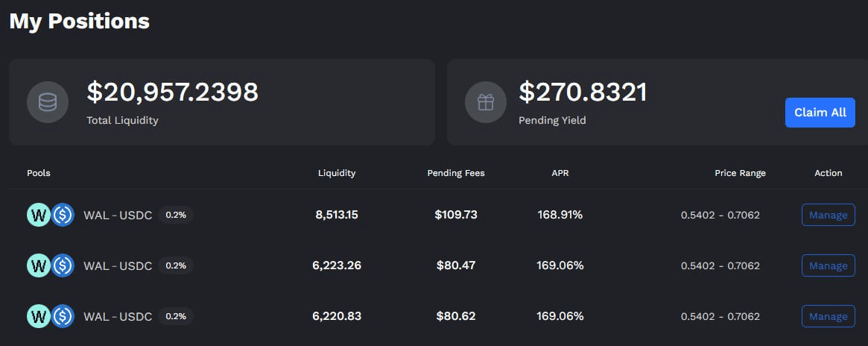Viewport: 868px width, 346px height.
Task: Click the Total Liquidity coin stack icon
Action: (x=48, y=102)
